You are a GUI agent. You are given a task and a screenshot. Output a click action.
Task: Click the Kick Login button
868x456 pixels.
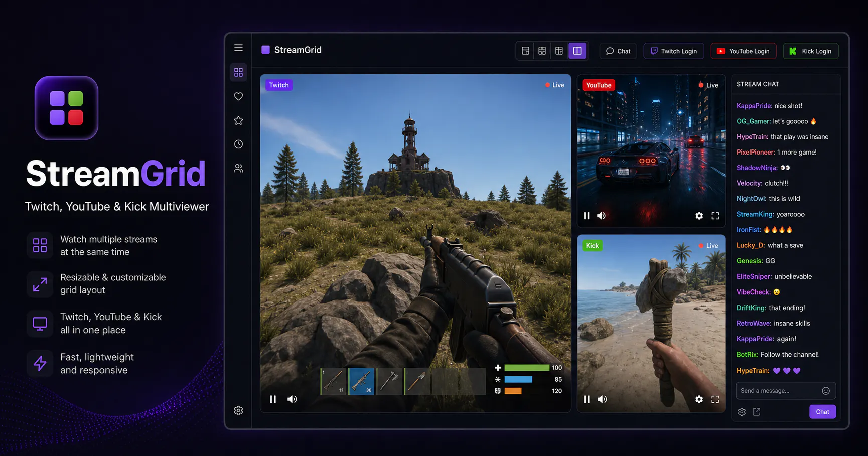[810, 51]
